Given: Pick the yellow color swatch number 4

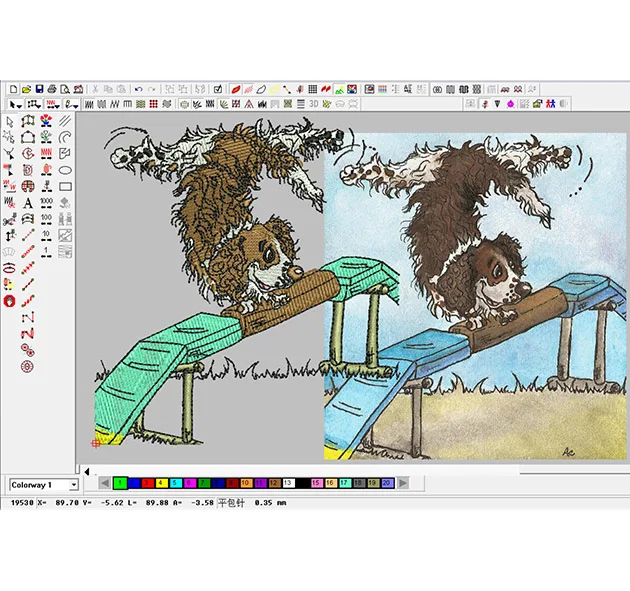Looking at the screenshot, I should click(162, 483).
